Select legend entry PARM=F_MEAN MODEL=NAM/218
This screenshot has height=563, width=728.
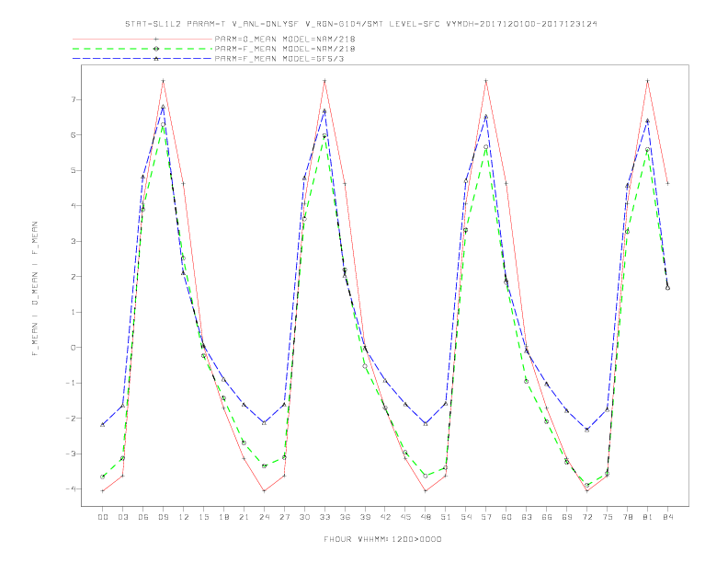(x=285, y=49)
